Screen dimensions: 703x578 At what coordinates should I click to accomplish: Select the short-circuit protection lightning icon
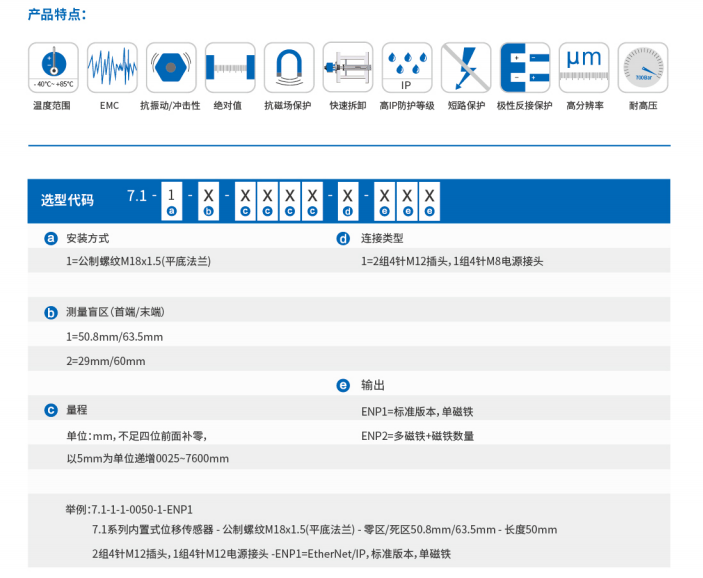coord(466,68)
